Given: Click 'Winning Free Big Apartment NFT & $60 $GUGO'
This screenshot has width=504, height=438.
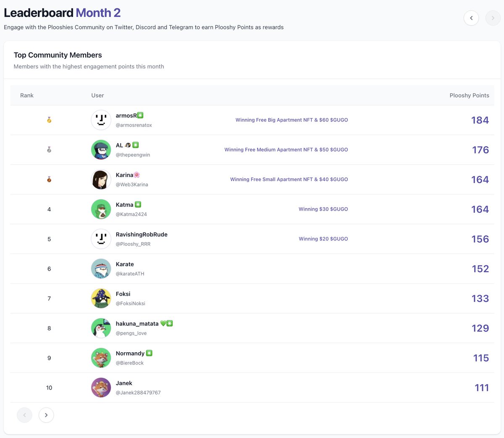Looking at the screenshot, I should 292,120.
